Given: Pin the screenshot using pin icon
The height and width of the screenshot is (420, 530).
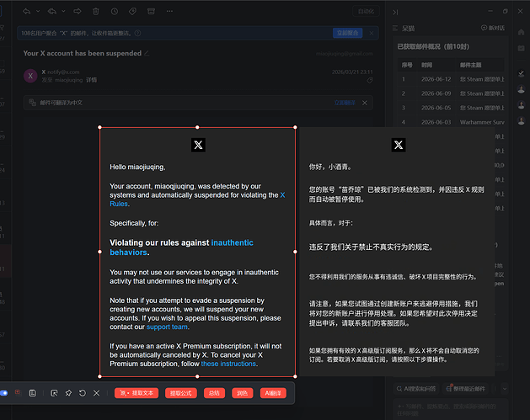Looking at the screenshot, I should (68, 393).
